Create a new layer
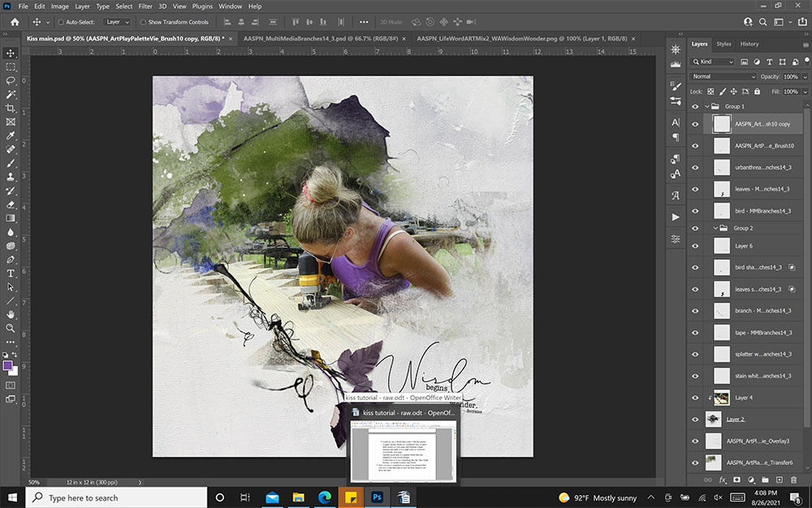Viewport: 812px width, 508px height. pos(779,480)
